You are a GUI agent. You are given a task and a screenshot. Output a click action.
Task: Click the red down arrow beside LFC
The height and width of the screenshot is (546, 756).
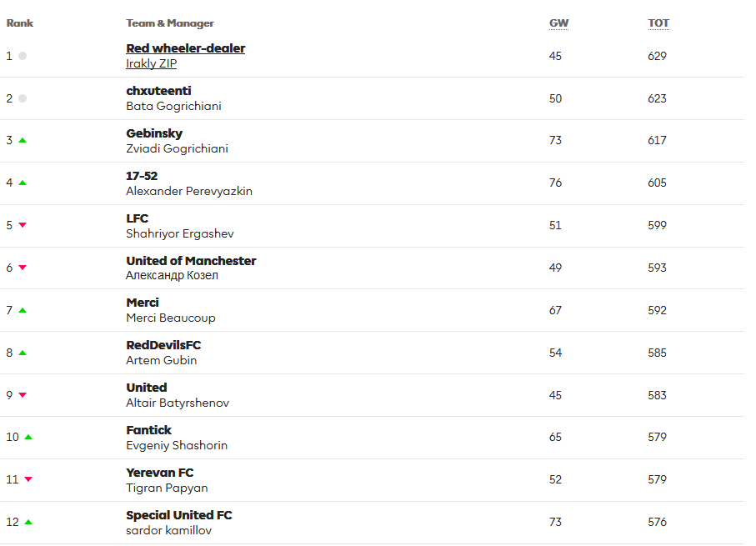23,225
